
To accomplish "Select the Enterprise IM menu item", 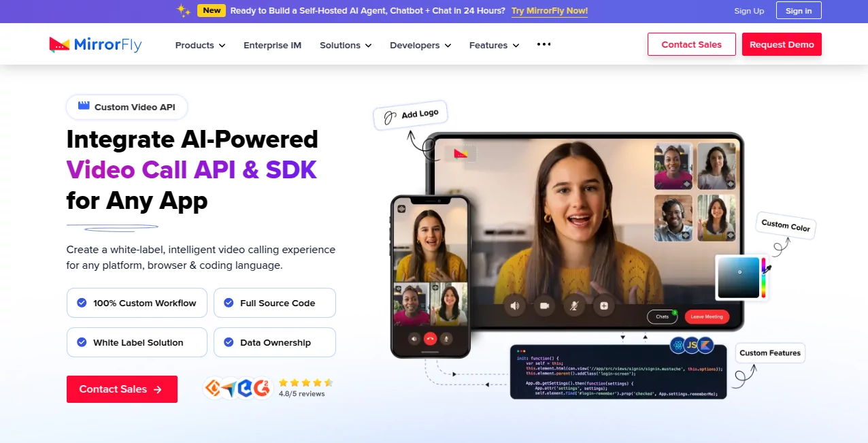I will (x=272, y=45).
